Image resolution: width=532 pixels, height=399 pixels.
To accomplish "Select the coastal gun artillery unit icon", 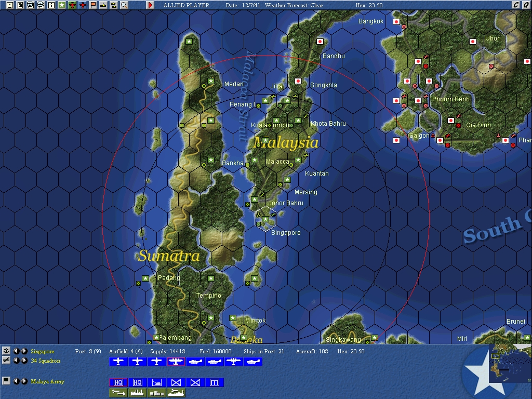I will click(157, 382).
